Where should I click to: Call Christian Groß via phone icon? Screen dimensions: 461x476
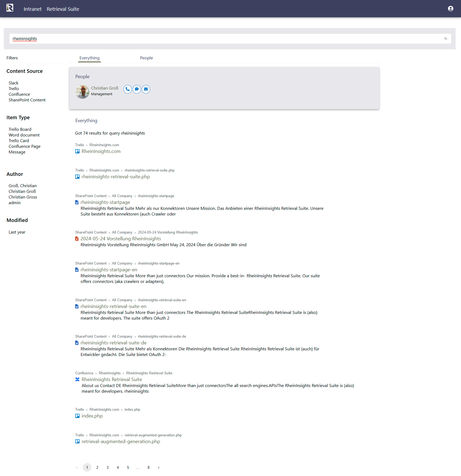click(x=128, y=89)
